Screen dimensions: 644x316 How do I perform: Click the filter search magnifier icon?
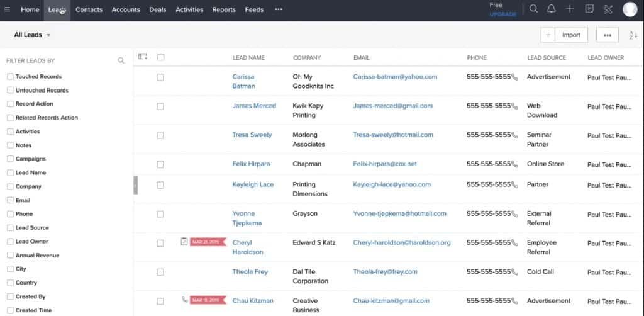coord(121,61)
